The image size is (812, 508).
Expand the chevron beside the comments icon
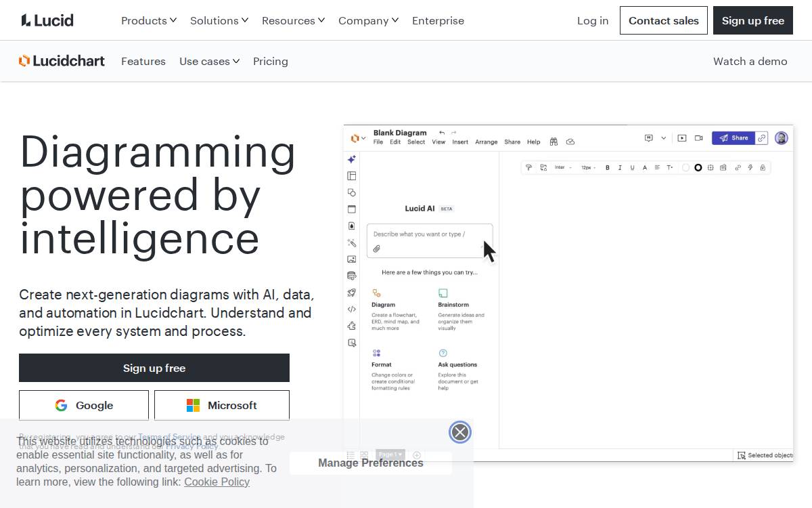coord(663,138)
